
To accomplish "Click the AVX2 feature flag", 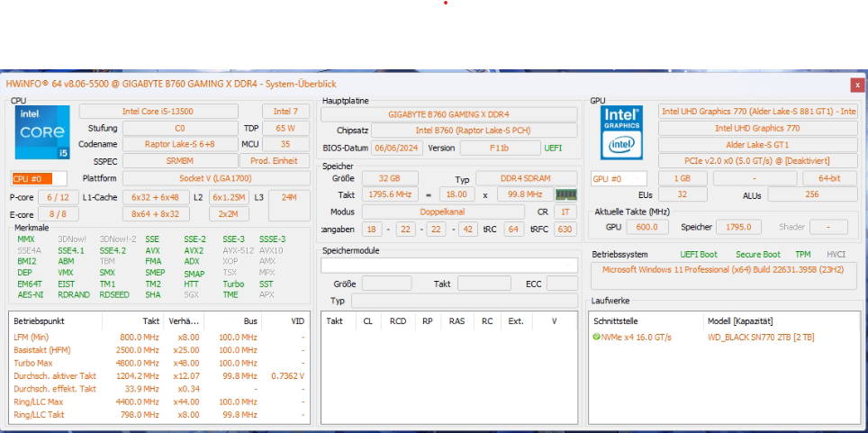I will click(x=194, y=250).
